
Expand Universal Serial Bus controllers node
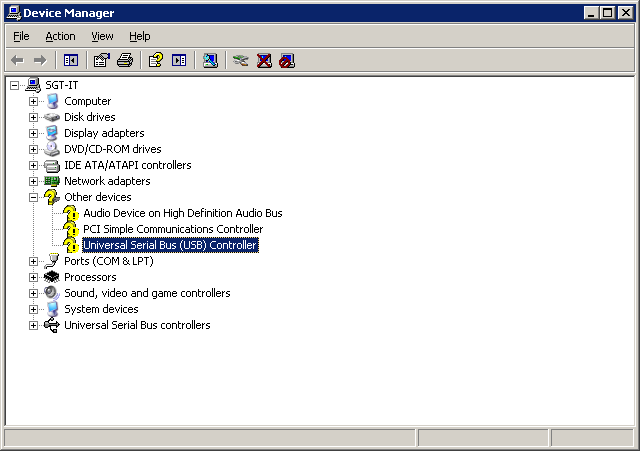coord(33,325)
